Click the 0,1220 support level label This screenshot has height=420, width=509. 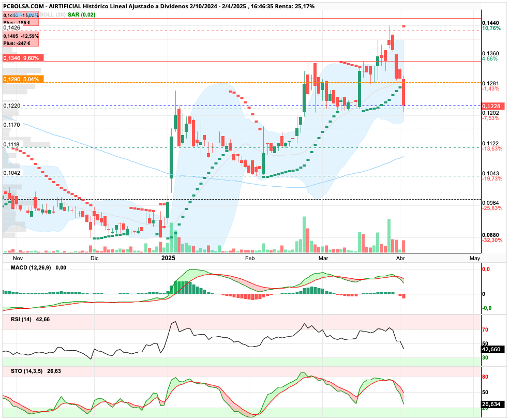pyautogui.click(x=12, y=106)
